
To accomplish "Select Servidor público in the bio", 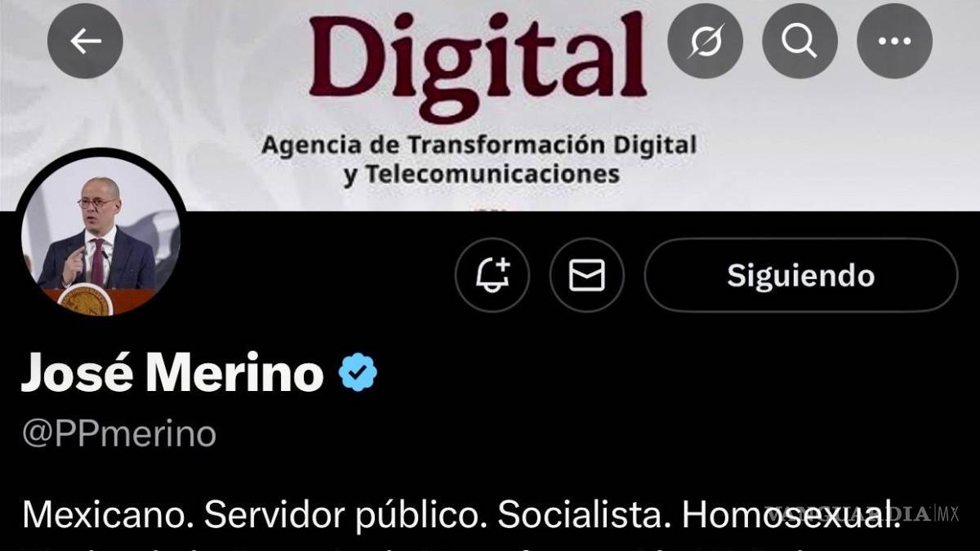I will pyautogui.click(x=345, y=515).
